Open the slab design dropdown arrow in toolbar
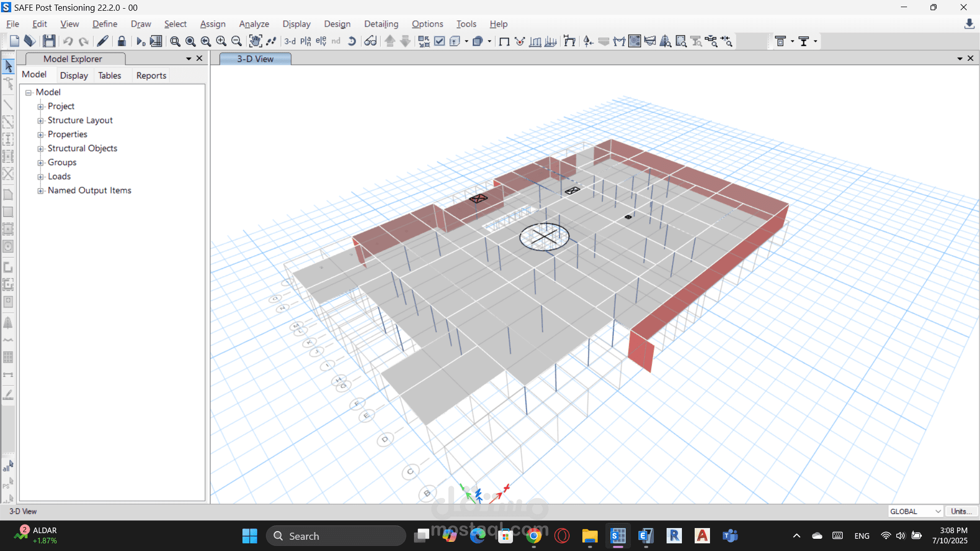Viewport: 980px width, 551px height. 792,41
